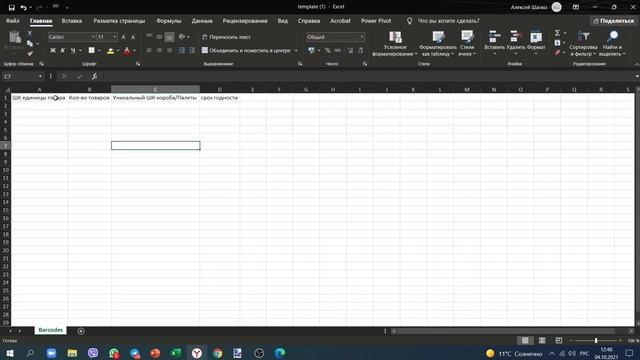Screen dimensions: 640x360
Task: Click the Clear eraser icon
Action: [x=558, y=53]
